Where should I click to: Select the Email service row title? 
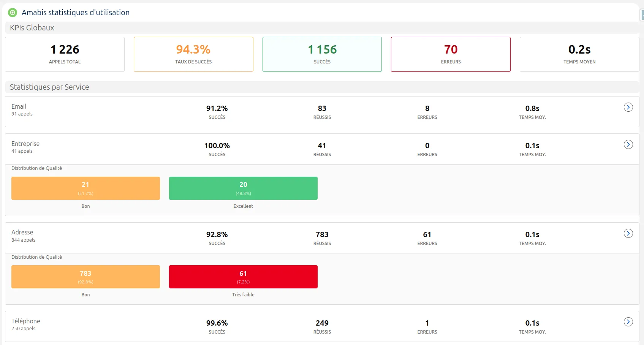(19, 106)
